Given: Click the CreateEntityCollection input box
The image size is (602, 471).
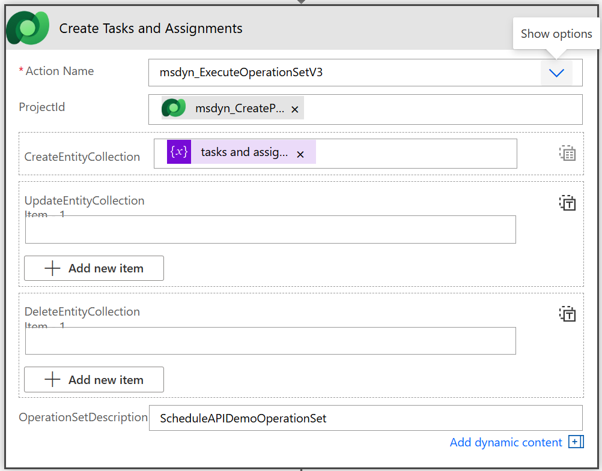Looking at the screenshot, I should (x=335, y=154).
